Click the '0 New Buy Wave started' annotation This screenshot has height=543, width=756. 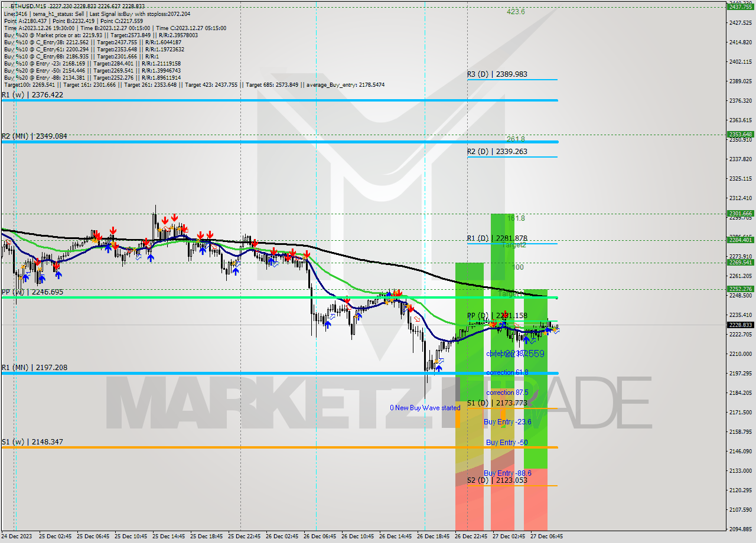(425, 408)
